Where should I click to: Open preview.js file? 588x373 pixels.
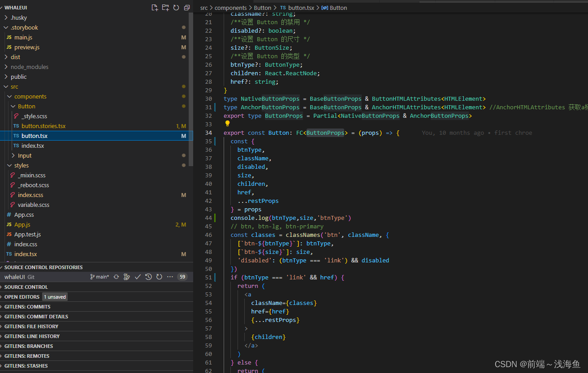click(96, 47)
